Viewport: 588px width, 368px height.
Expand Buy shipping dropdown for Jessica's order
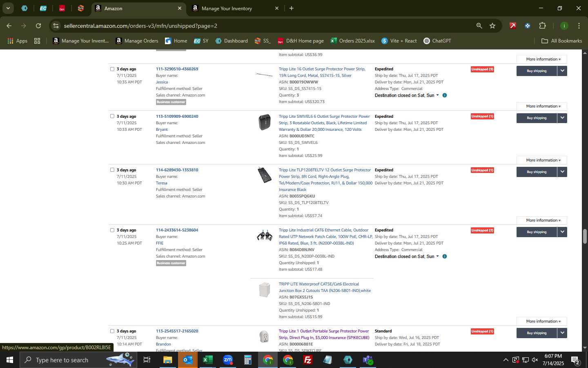[562, 71]
